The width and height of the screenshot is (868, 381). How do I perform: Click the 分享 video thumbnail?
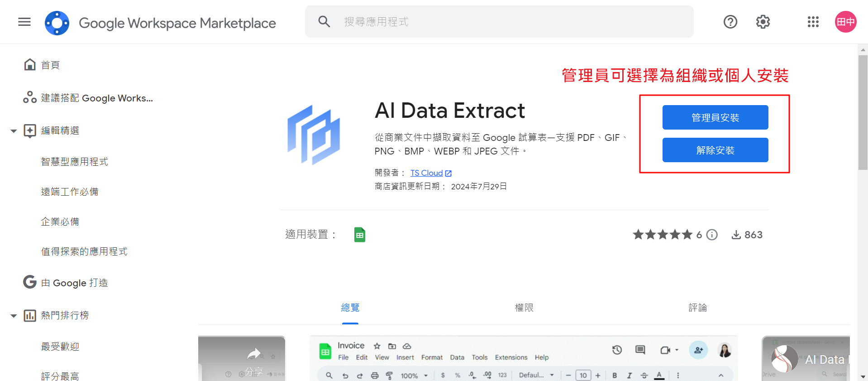[242, 358]
